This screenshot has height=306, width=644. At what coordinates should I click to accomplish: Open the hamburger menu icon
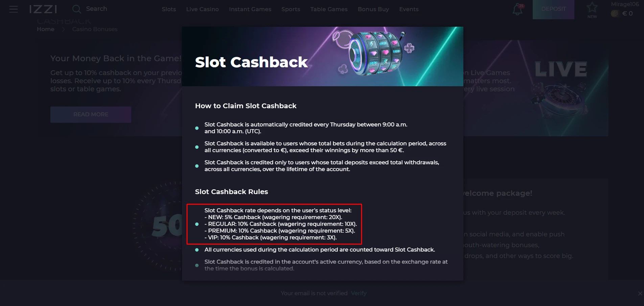(x=14, y=9)
